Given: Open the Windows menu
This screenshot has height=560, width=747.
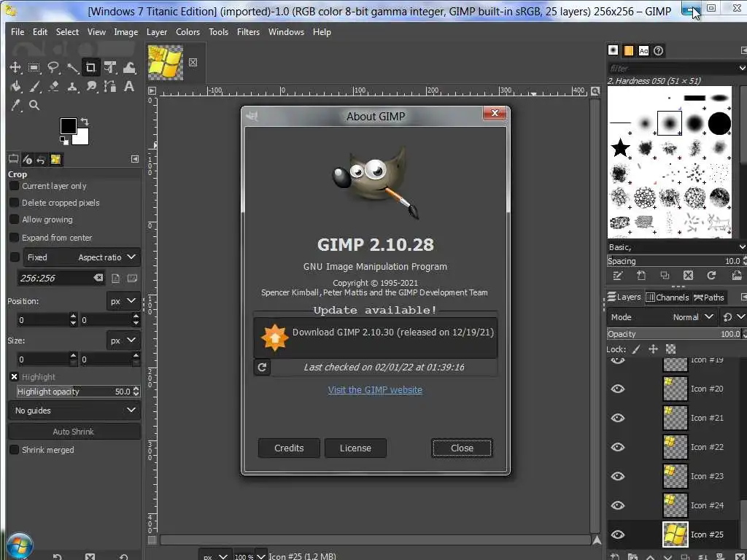Looking at the screenshot, I should pos(286,32).
